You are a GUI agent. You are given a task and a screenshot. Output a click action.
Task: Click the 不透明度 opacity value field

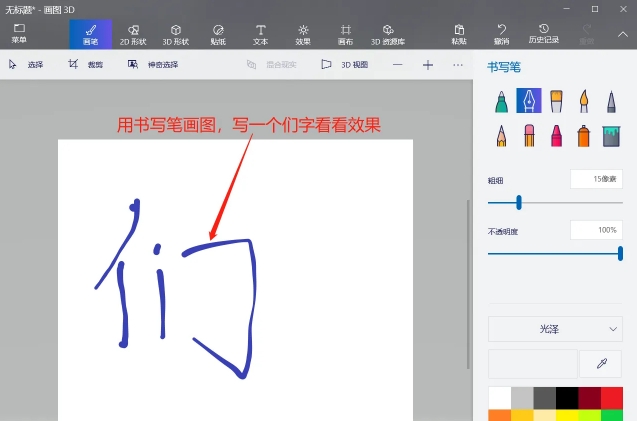pyautogui.click(x=596, y=230)
